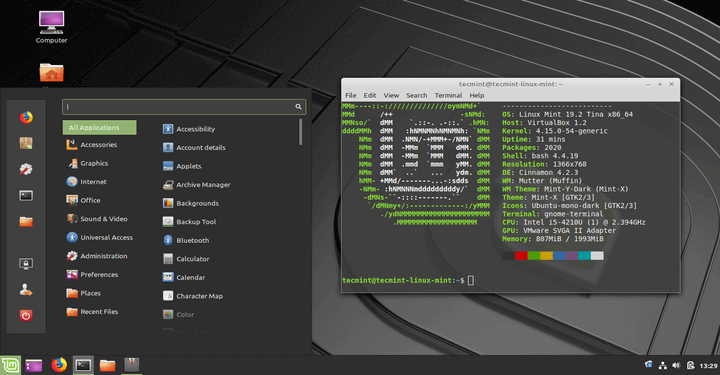The height and width of the screenshot is (375, 720).
Task: Click the blue color block in terminal
Action: coord(559,256)
